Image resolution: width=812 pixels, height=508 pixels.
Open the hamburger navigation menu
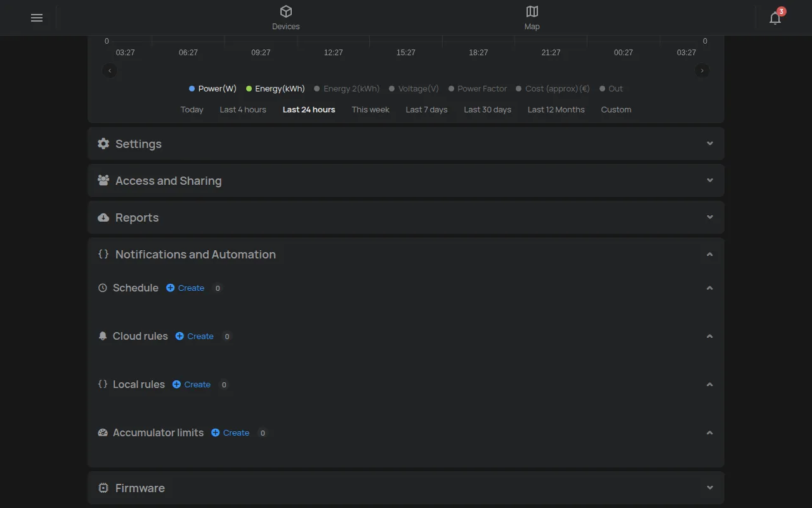pos(37,18)
